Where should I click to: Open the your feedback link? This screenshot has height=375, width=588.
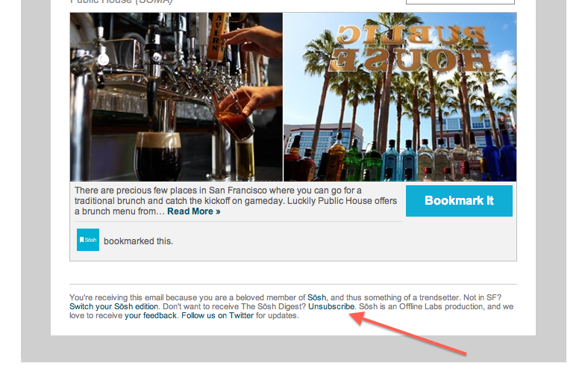[x=151, y=316]
